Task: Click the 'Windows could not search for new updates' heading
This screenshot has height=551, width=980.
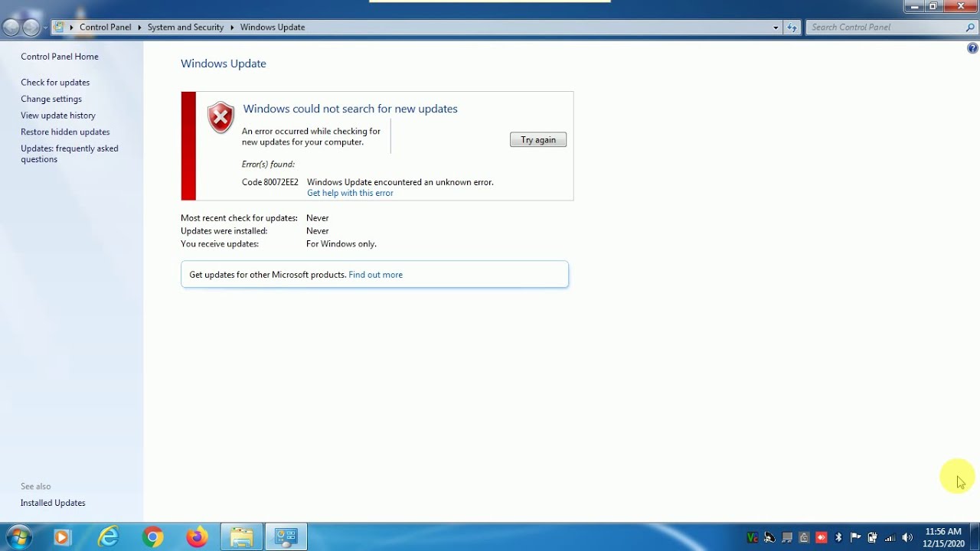Action: (x=350, y=109)
